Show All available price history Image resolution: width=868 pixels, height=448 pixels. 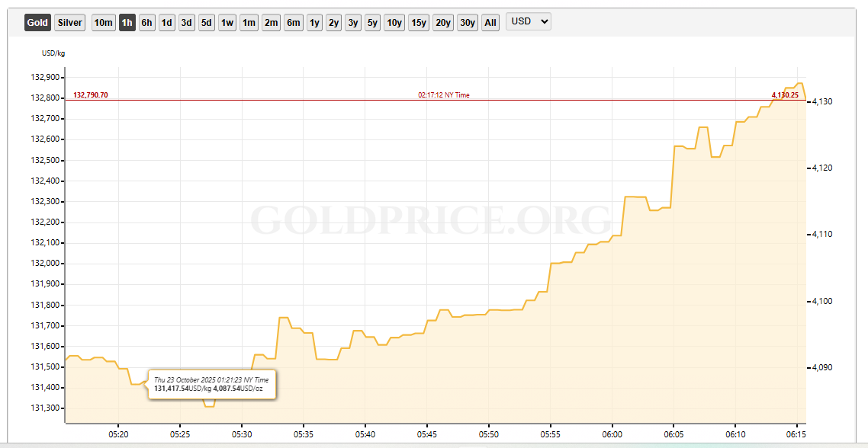coord(490,23)
